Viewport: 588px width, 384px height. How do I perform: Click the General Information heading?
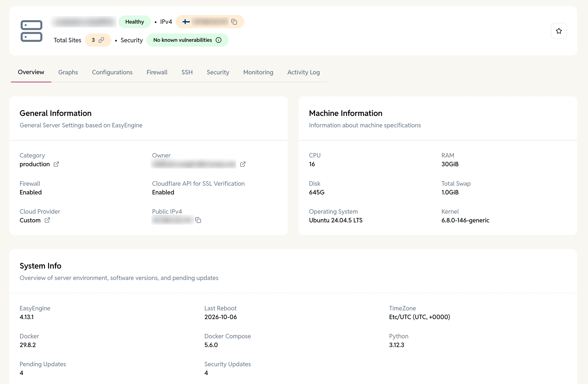coord(56,113)
